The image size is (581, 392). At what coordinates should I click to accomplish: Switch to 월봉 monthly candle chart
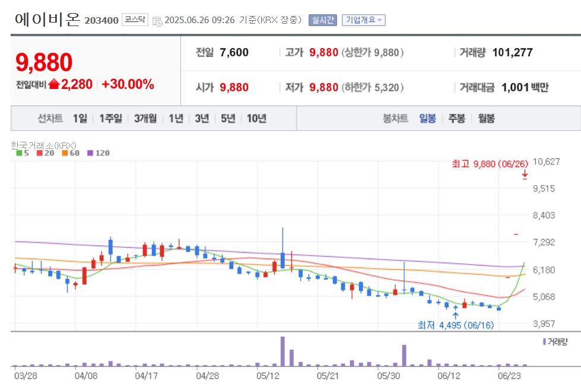point(486,119)
